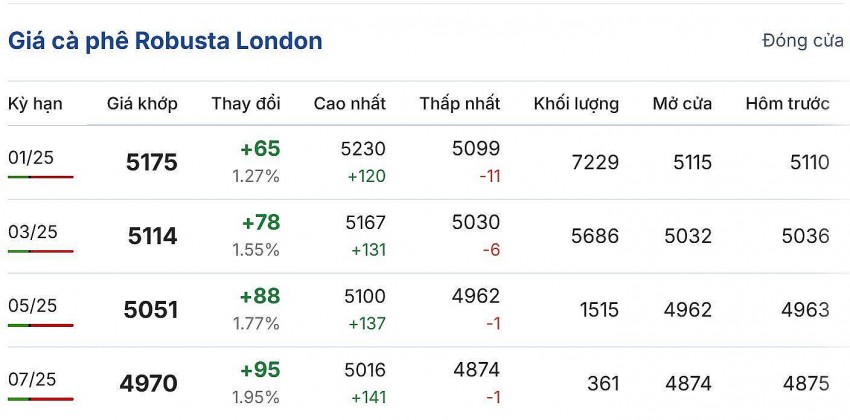Viewport: 850px width, 420px height.
Task: Open the 01/25 contract term
Action: click(x=32, y=157)
